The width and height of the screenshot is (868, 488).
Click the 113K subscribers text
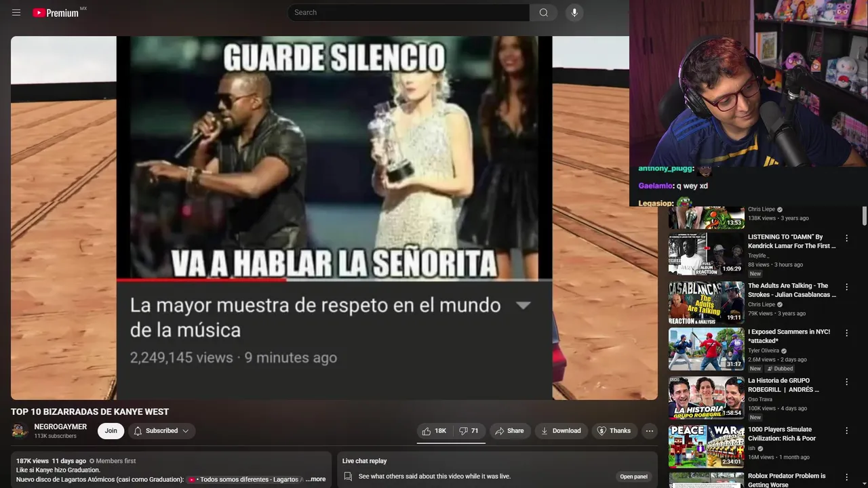[55, 436]
